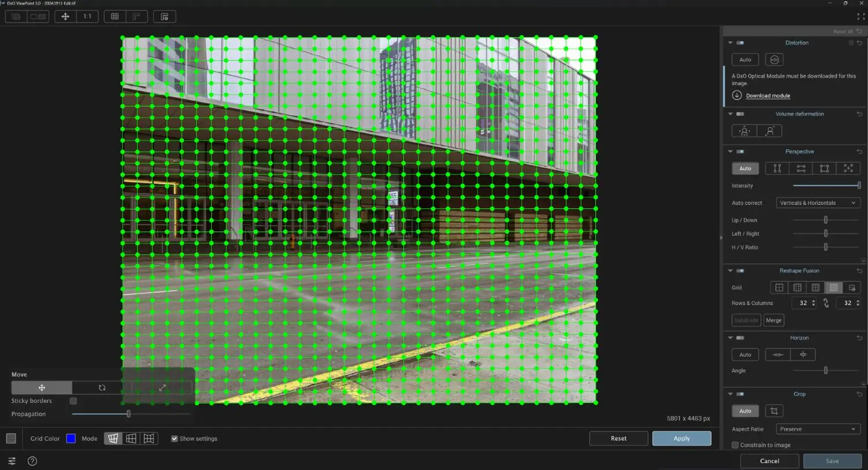
Task: Apply the Reshape Fusion changes
Action: [681, 438]
